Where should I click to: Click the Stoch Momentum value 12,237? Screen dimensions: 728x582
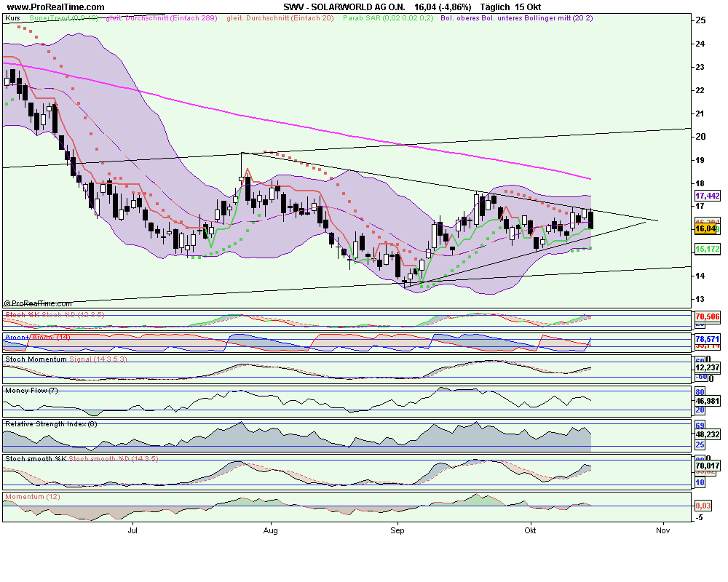coord(707,367)
